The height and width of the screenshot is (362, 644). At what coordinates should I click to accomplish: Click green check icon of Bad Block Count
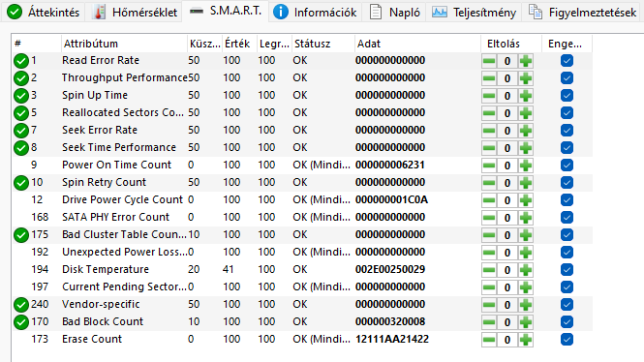pyautogui.click(x=21, y=322)
